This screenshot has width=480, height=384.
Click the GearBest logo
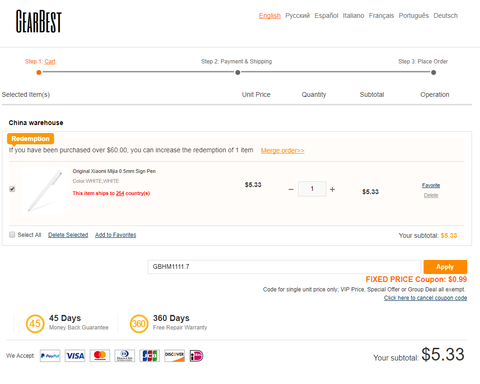(x=39, y=21)
